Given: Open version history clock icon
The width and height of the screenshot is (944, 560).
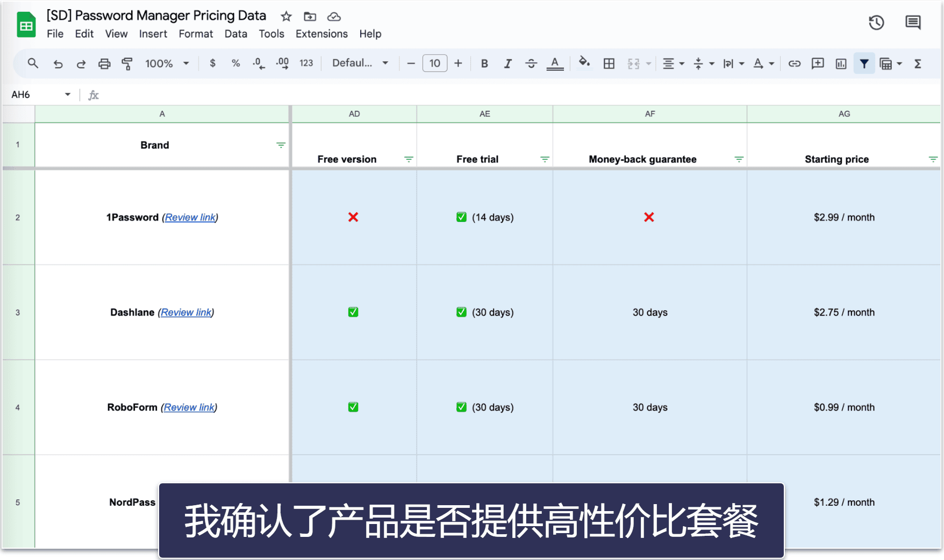Looking at the screenshot, I should [876, 23].
